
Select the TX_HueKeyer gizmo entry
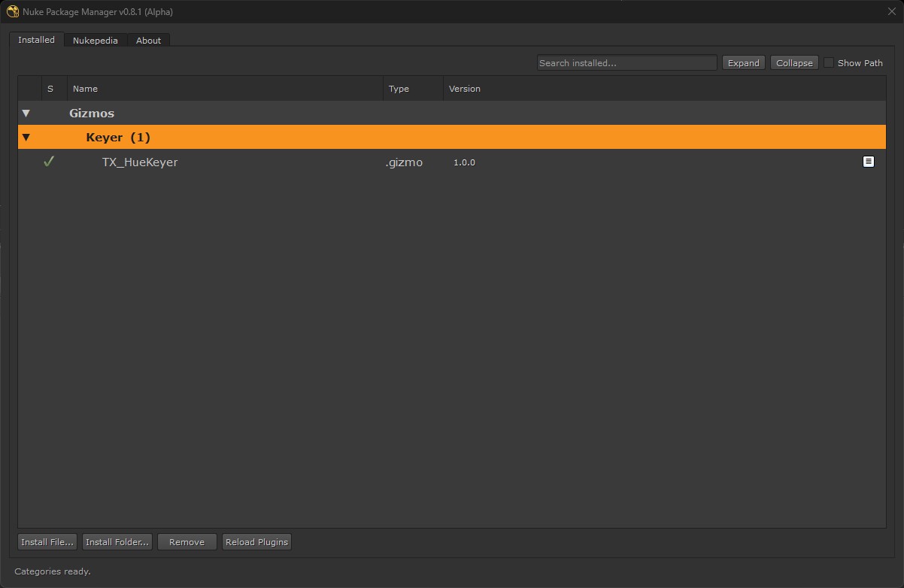point(140,162)
